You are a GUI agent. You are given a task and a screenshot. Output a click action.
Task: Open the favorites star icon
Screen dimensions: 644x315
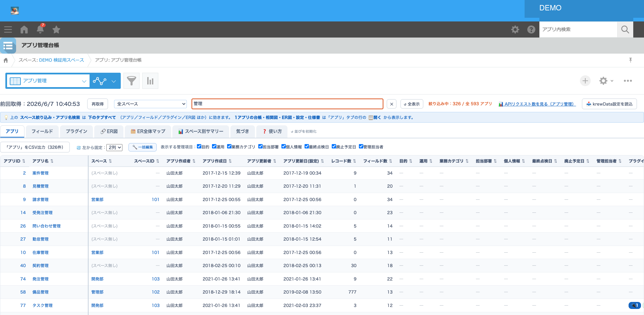[56, 29]
